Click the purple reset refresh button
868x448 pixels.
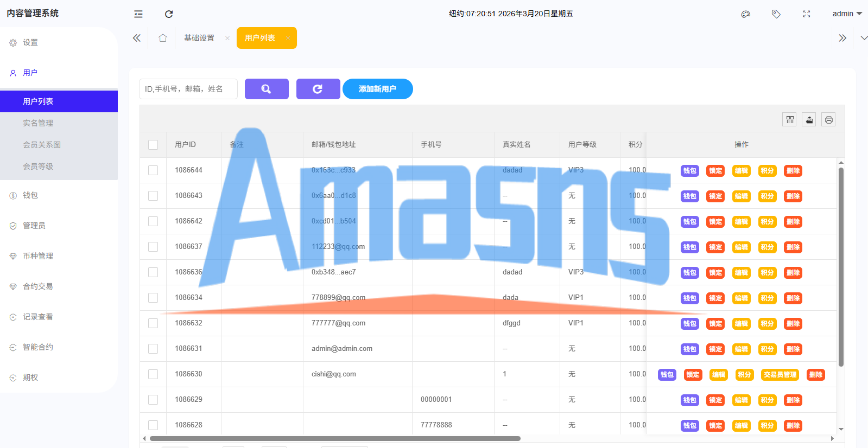click(318, 89)
